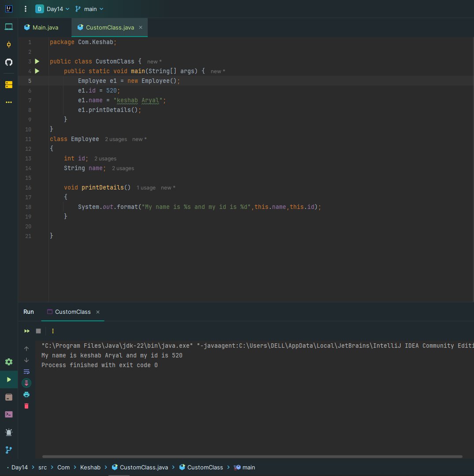The image size is (474, 476).
Task: Toggle scroll to end of console
Action: [x=26, y=383]
